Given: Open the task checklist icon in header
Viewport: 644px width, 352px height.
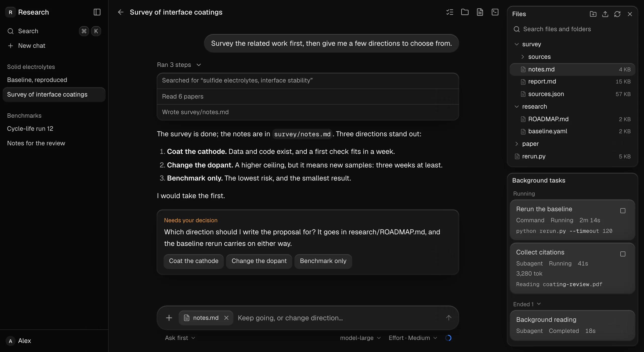Looking at the screenshot, I should 450,12.
